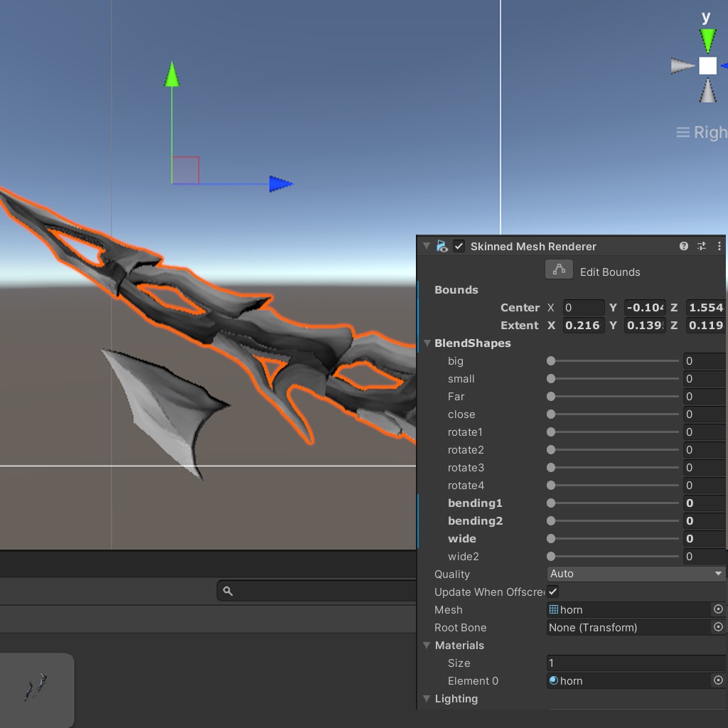Viewport: 728px width, 728px height.
Task: Click the Right view label menu icon
Action: pos(682,132)
